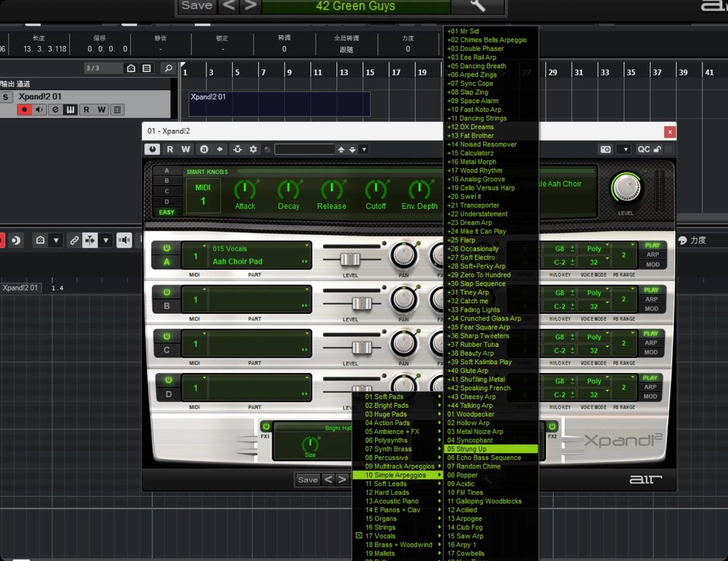Enable record on the Xpand!2 01 track
The height and width of the screenshot is (561, 728).
[25, 110]
